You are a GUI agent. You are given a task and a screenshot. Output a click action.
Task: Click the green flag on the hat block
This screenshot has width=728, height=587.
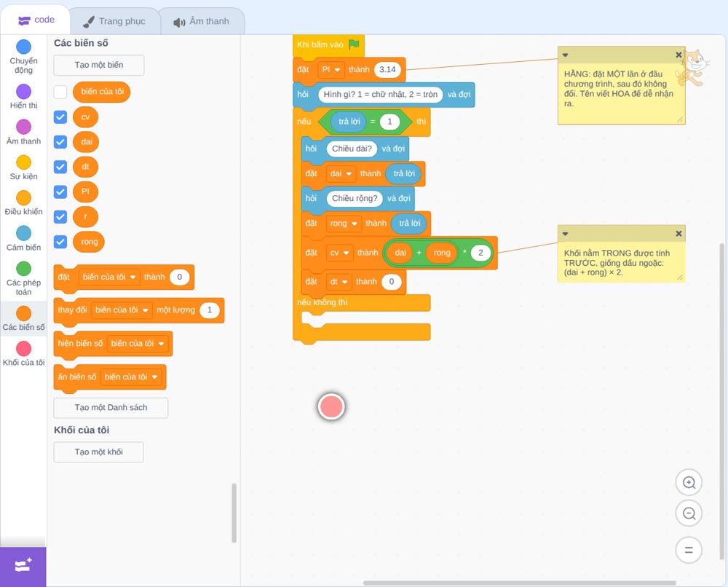(x=355, y=44)
